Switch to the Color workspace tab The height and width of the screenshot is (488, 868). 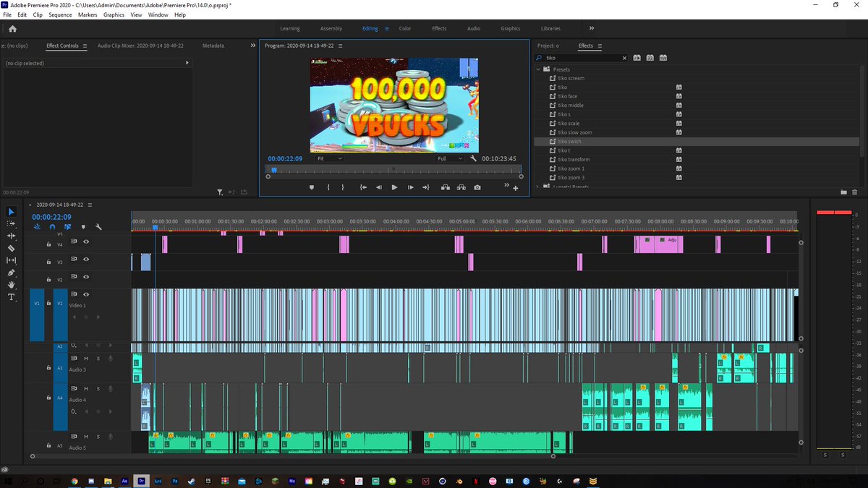click(405, 29)
